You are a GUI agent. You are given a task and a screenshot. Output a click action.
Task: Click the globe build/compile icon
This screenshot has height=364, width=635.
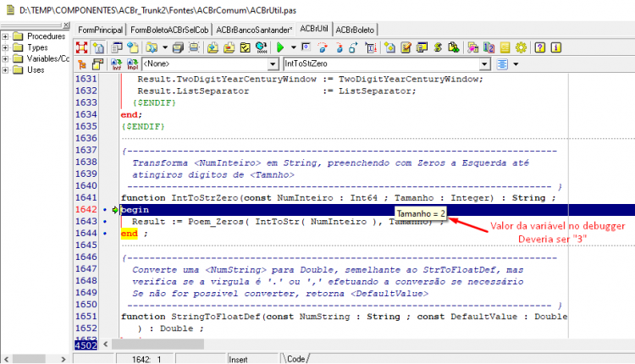[x=262, y=47]
